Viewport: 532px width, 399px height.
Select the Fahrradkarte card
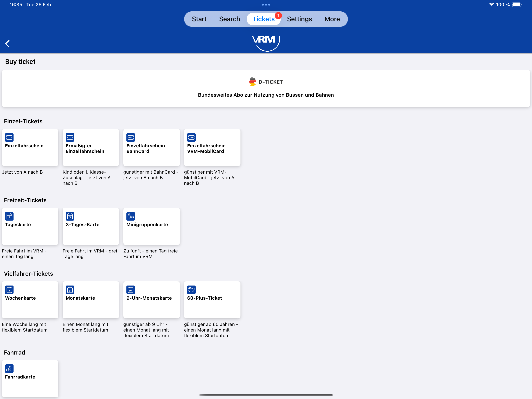(x=30, y=379)
